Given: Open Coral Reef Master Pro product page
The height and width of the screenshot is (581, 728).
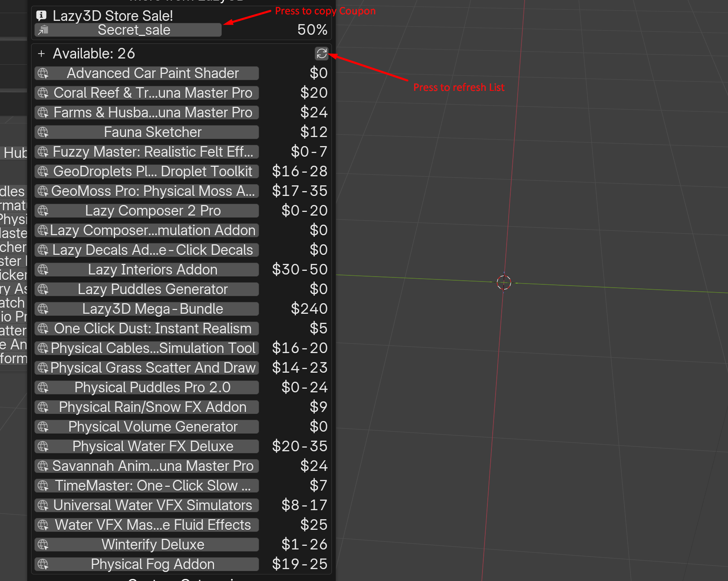Looking at the screenshot, I should tap(147, 93).
